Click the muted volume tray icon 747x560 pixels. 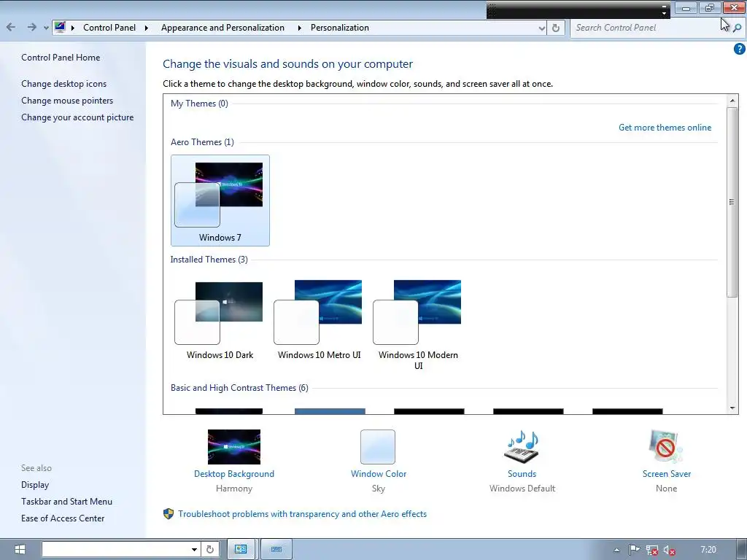tap(669, 550)
